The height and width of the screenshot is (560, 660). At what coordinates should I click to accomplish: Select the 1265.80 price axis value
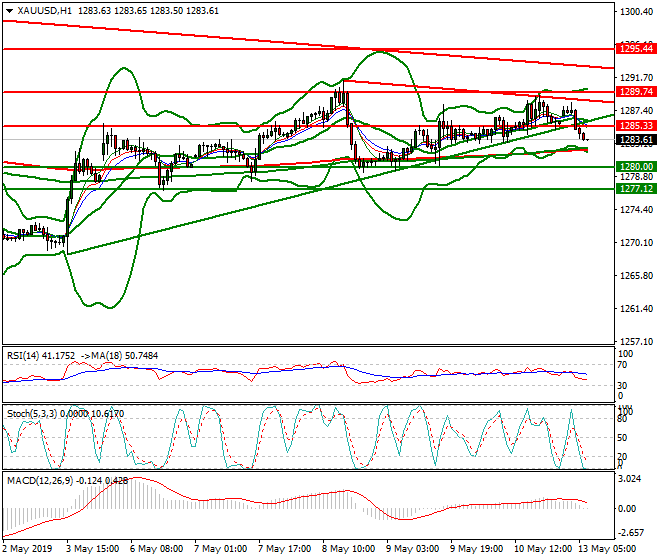[x=636, y=275]
